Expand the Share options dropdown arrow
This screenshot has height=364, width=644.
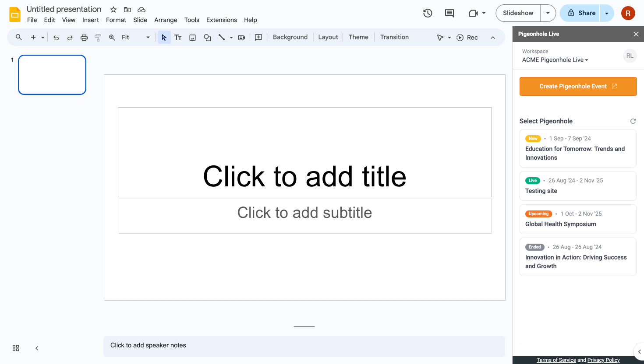[x=607, y=13]
